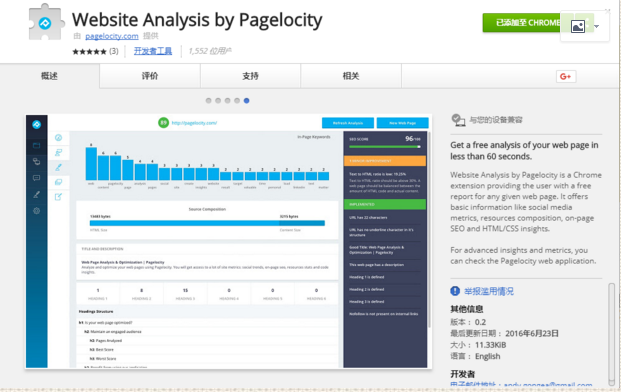Switch to the 概述 tab
Image resolution: width=621 pixels, height=392 pixels.
pos(50,76)
